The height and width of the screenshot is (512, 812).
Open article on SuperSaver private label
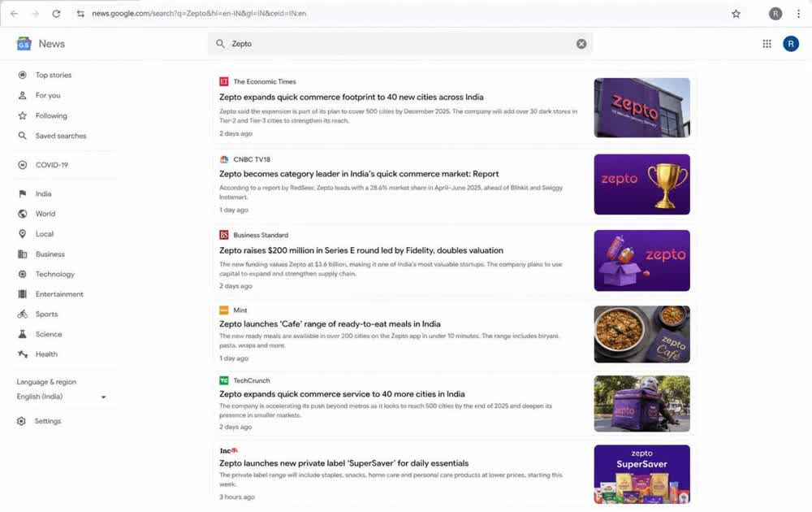343,463
